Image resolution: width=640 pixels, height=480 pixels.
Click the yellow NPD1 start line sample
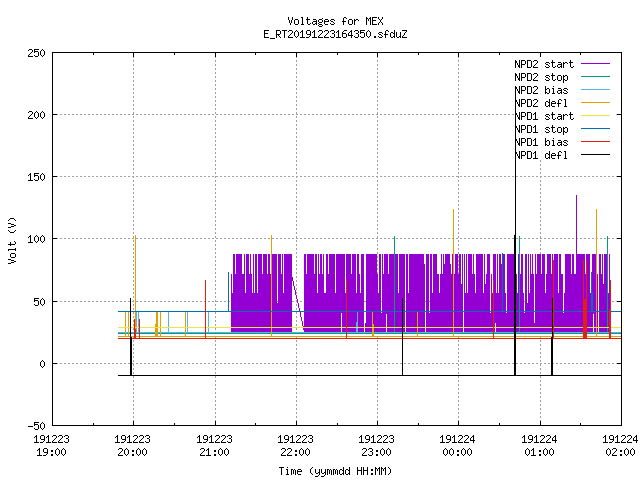click(x=595, y=116)
